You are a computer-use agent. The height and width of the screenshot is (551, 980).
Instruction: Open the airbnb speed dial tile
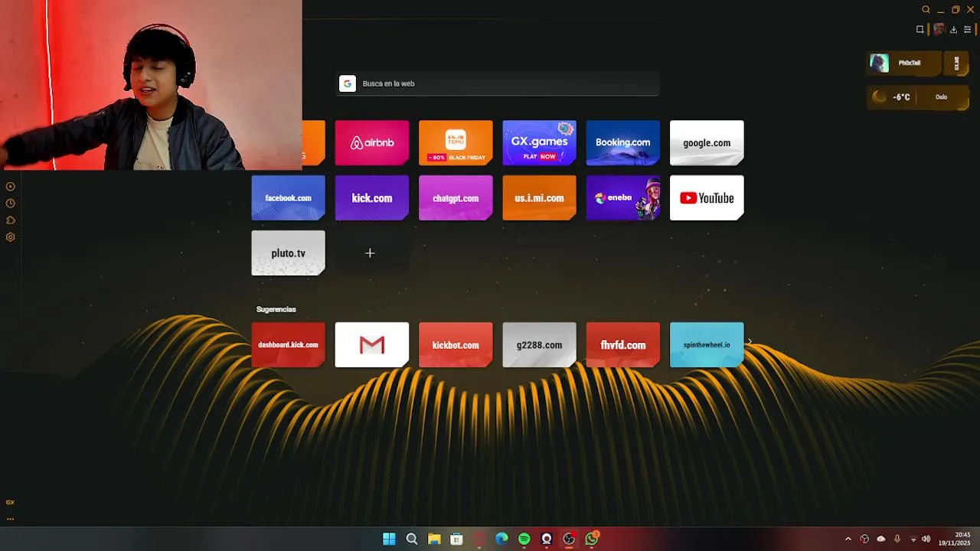(372, 142)
